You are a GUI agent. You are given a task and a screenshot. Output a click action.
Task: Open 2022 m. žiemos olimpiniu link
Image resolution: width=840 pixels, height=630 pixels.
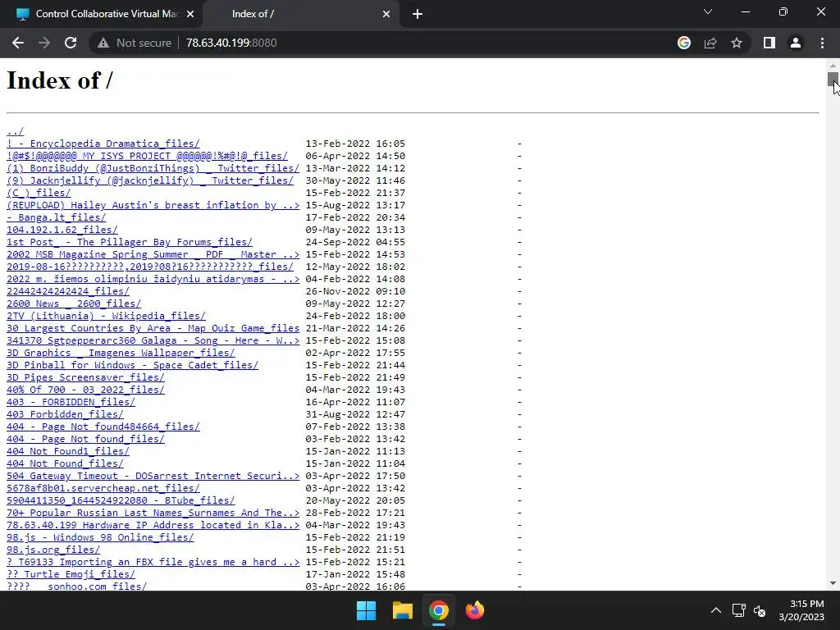[x=153, y=279]
